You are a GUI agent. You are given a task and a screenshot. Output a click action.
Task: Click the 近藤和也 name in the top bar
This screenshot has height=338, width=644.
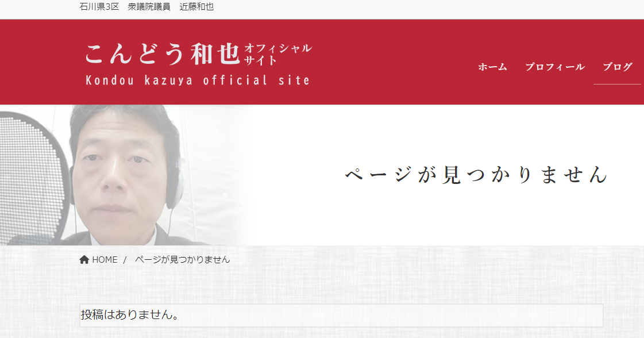pos(196,6)
